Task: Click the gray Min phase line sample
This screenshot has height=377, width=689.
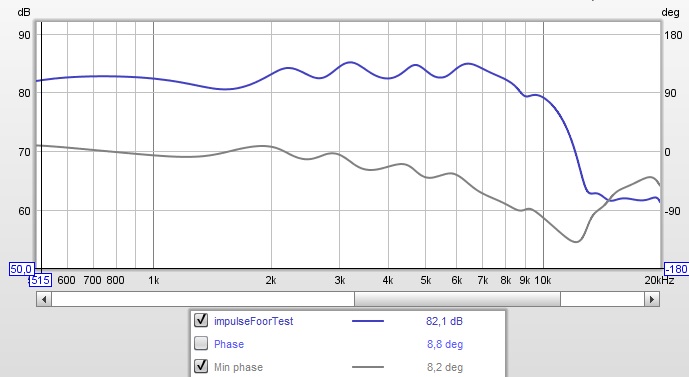Action: (368, 367)
